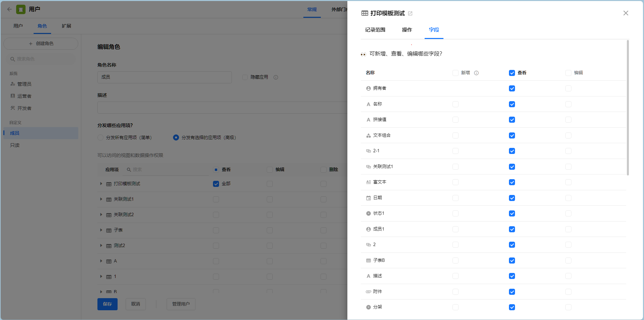Open 打印模板测试 in new window icon
Image resolution: width=644 pixels, height=320 pixels.
coord(410,13)
